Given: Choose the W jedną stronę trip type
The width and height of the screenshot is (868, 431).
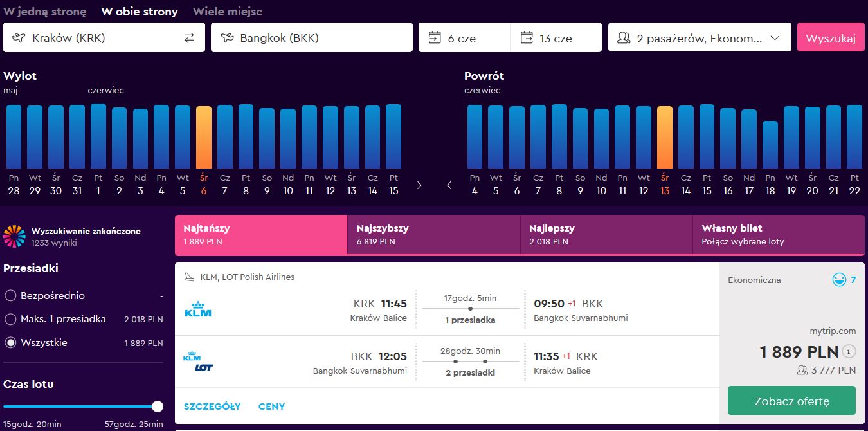Looking at the screenshot, I should pyautogui.click(x=45, y=12).
